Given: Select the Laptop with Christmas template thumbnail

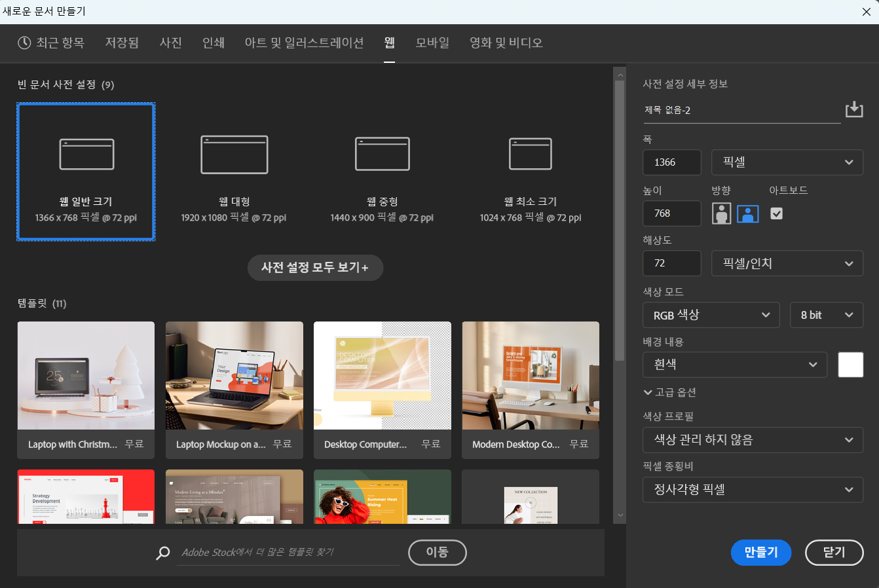Looking at the screenshot, I should [x=86, y=376].
